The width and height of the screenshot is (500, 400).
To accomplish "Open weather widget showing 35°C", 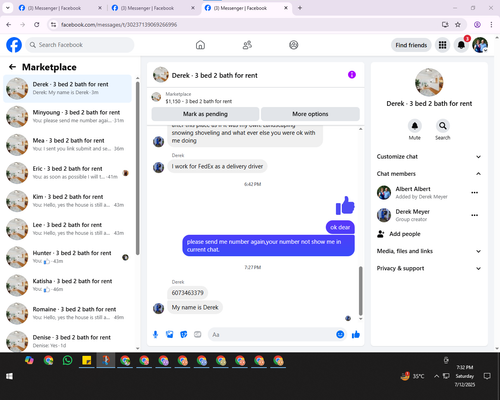I will click(x=412, y=376).
